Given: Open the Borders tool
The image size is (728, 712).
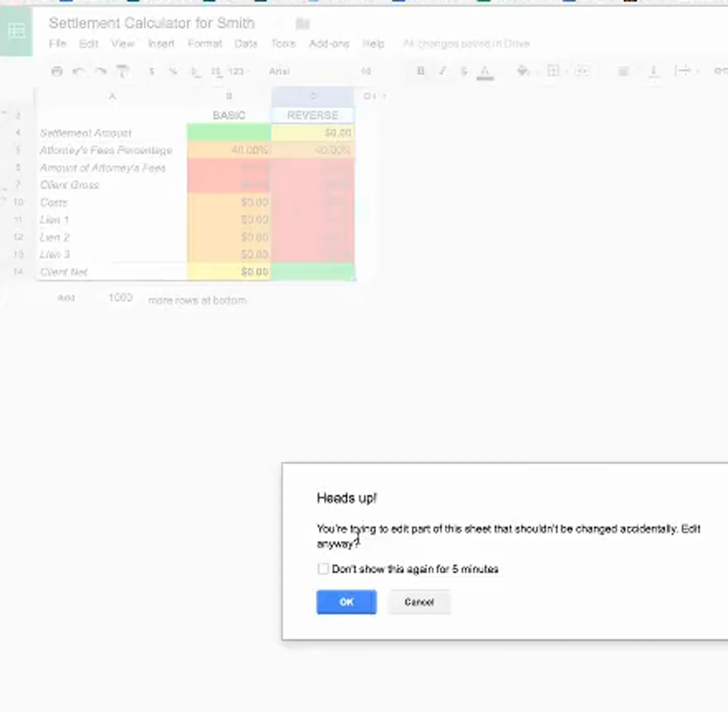Looking at the screenshot, I should 553,71.
